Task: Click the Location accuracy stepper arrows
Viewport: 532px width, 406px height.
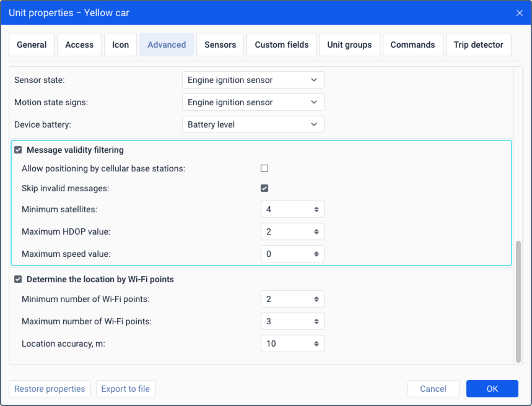Action: (316, 343)
